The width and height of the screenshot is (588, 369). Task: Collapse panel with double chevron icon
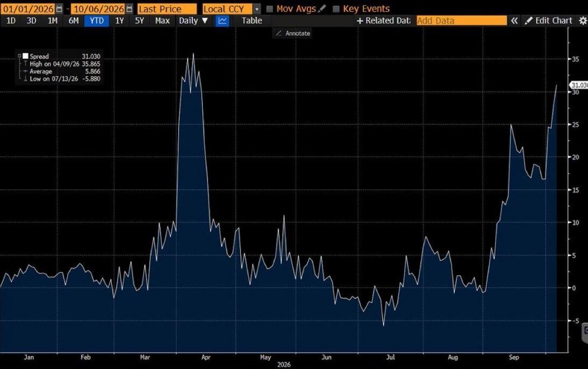(x=514, y=20)
